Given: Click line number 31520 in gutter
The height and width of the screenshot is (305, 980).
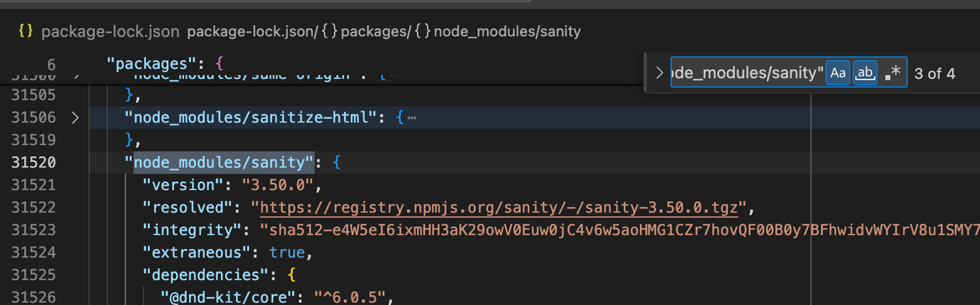Looking at the screenshot, I should pos(33,163).
